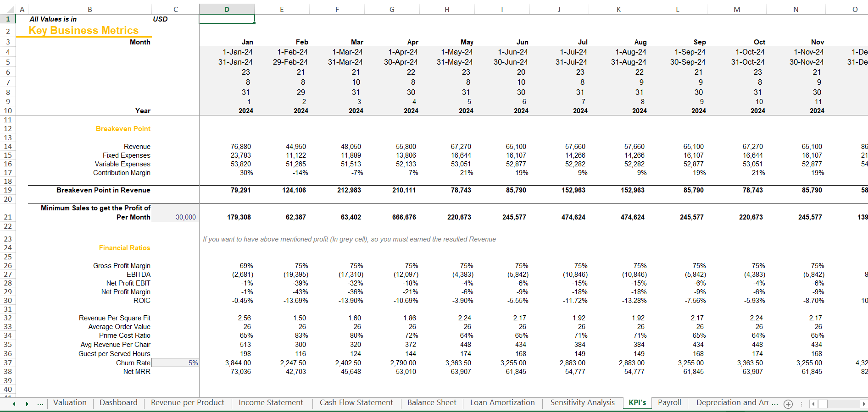
Task: Select column M header
Action: click(x=737, y=9)
